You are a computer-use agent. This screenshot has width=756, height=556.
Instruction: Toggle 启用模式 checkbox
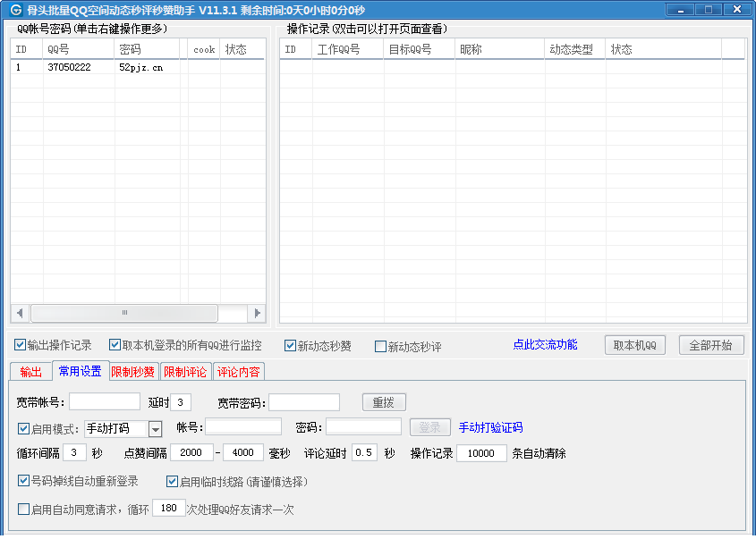(23, 429)
